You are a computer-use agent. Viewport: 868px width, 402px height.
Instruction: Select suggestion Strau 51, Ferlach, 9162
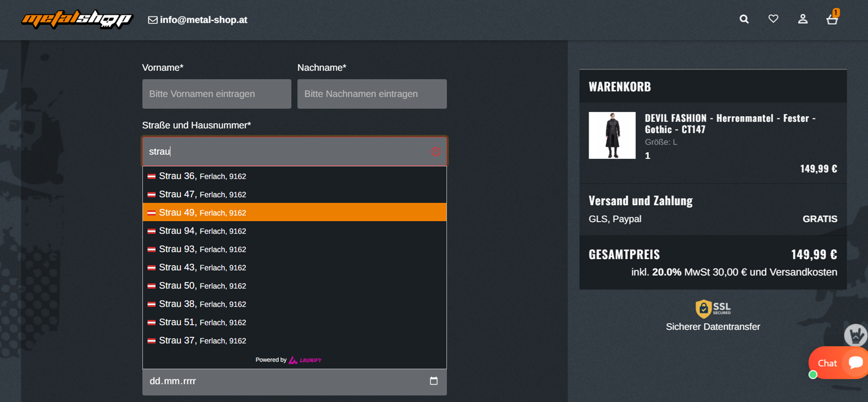click(x=295, y=322)
